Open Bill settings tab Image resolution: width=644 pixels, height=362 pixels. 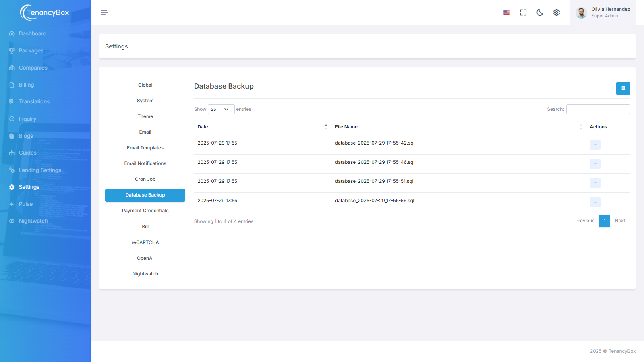[x=145, y=227]
